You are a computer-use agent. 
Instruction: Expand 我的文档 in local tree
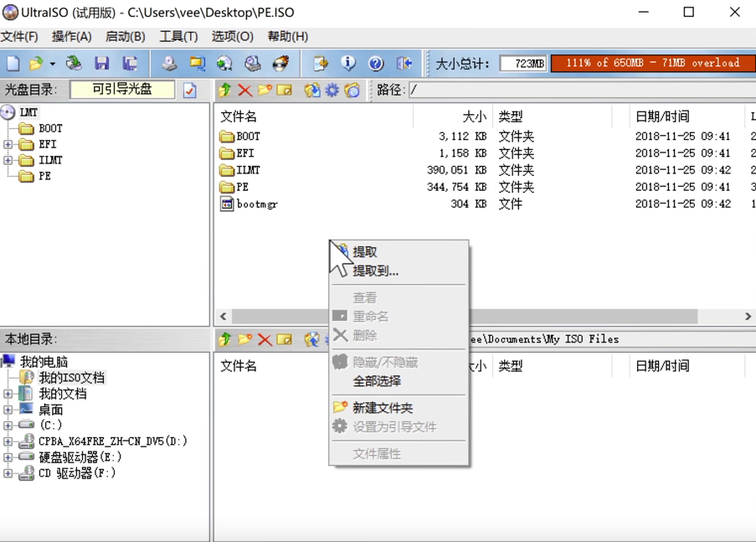[x=8, y=394]
